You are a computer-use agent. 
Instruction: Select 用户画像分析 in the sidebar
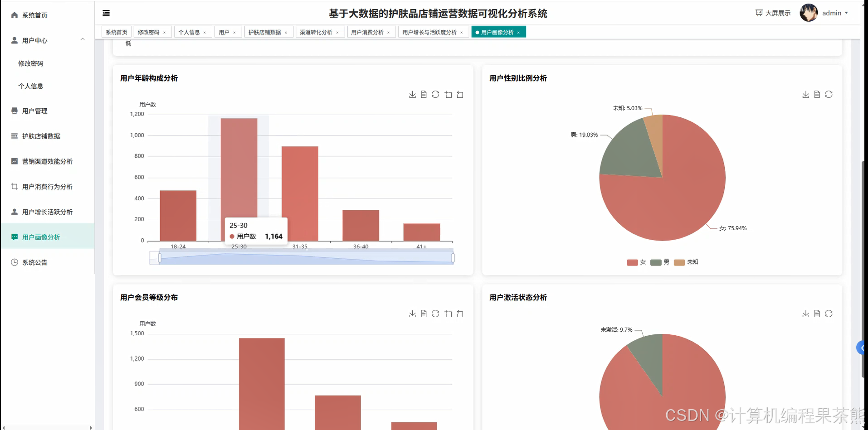47,237
